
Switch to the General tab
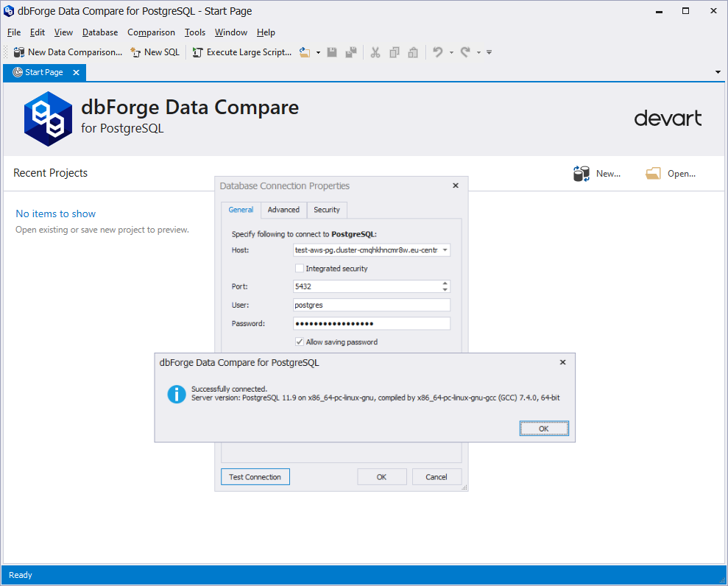click(241, 210)
